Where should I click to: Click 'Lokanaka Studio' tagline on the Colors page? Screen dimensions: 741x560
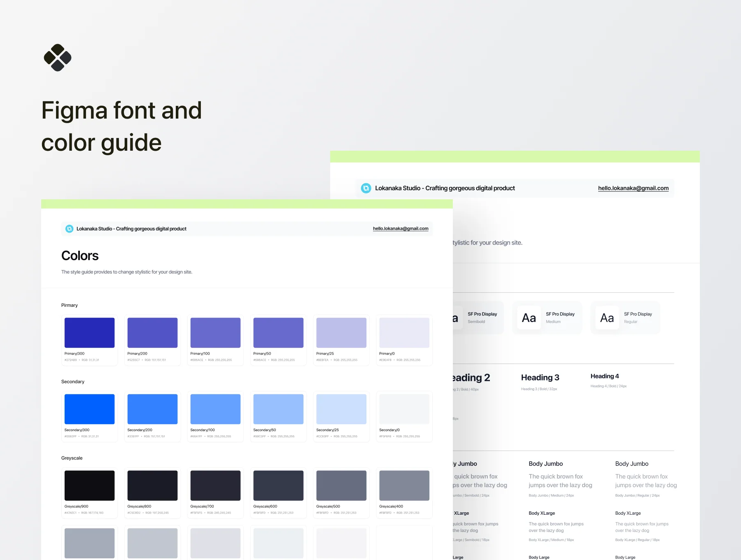131,229
